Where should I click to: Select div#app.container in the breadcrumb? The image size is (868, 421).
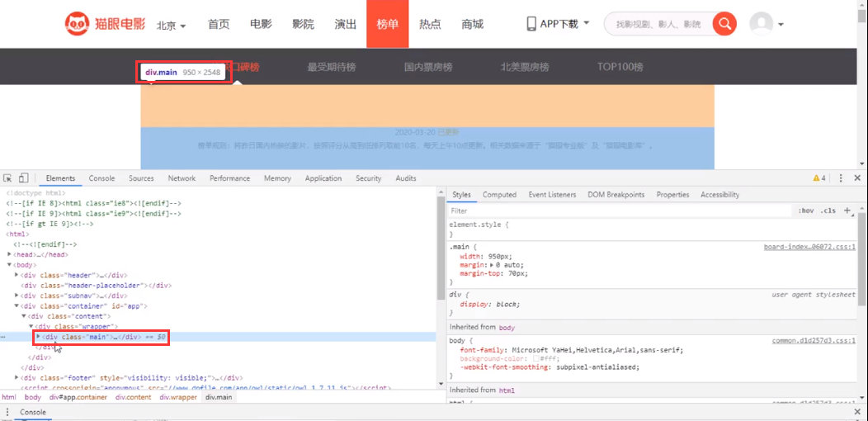pos(79,397)
